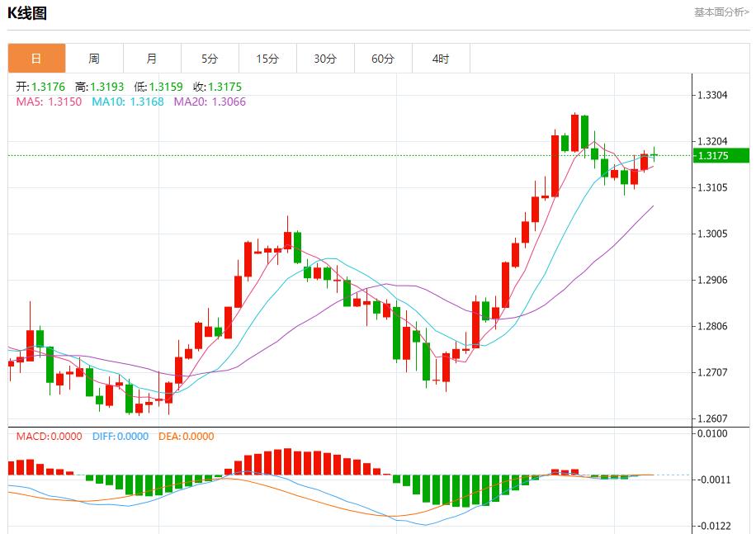Click the 1.3304 price axis label

[712, 96]
